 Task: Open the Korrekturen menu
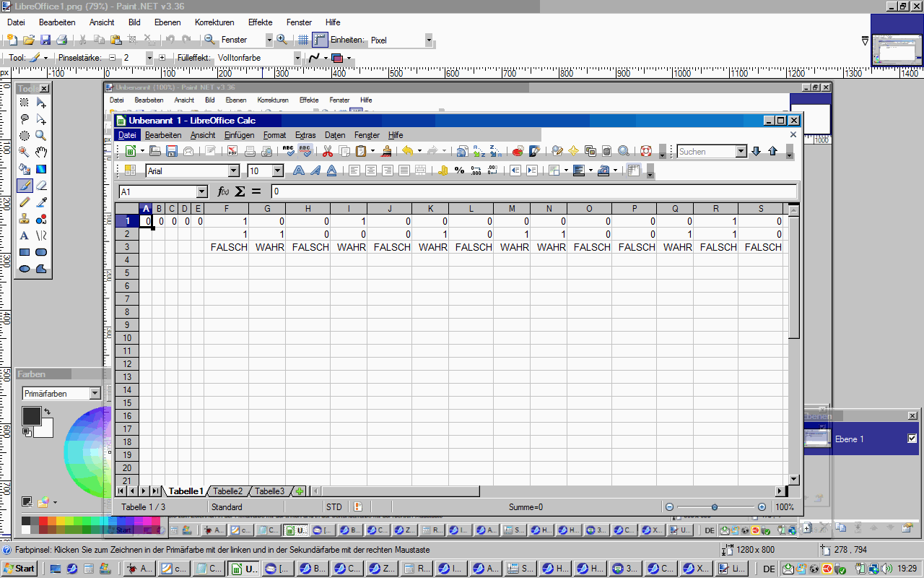(x=214, y=22)
